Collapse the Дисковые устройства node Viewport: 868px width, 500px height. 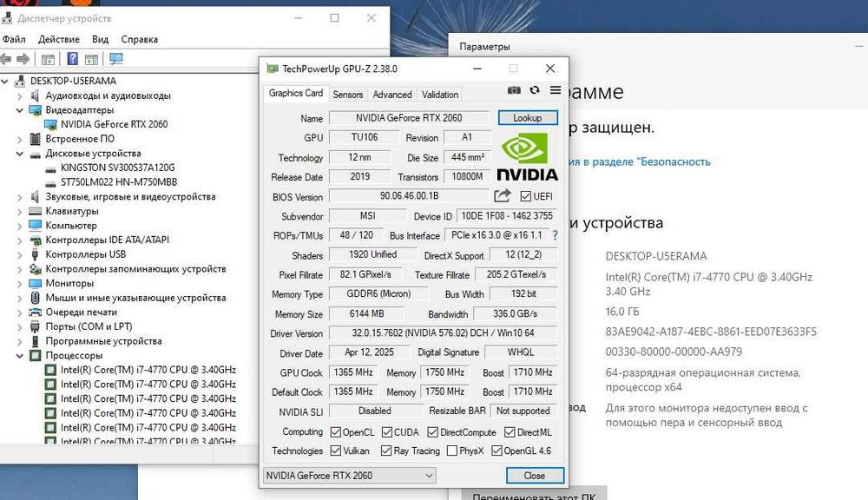tap(20, 154)
